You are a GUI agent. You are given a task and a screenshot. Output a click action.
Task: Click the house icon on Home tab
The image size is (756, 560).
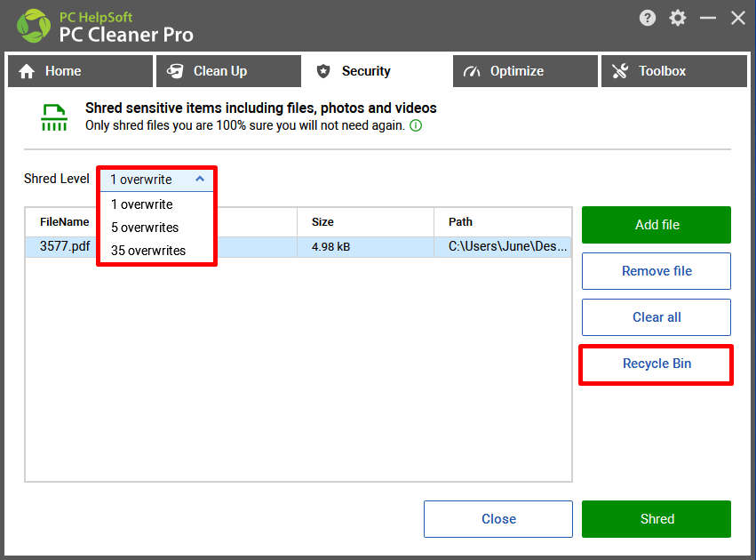[27, 71]
